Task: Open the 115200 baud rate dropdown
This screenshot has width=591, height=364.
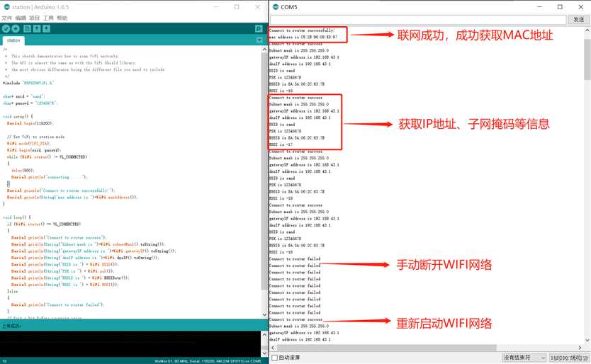Action: [569, 358]
